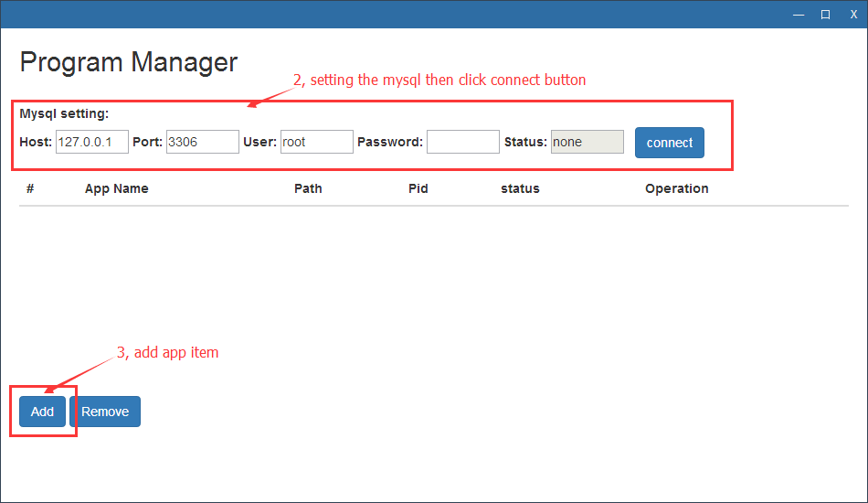The height and width of the screenshot is (503, 868).
Task: Close the window with the X button
Action: coord(853,15)
